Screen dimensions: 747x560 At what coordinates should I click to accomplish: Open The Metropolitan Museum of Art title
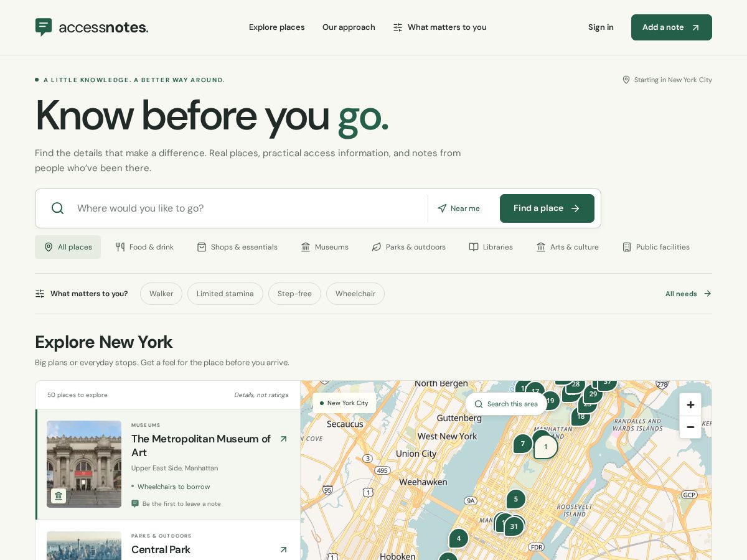pyautogui.click(x=201, y=446)
